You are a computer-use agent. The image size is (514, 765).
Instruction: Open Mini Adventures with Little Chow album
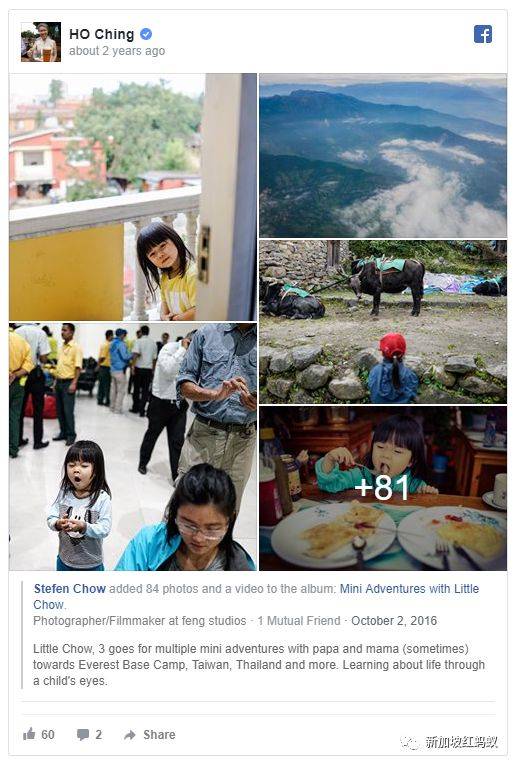[256, 596]
